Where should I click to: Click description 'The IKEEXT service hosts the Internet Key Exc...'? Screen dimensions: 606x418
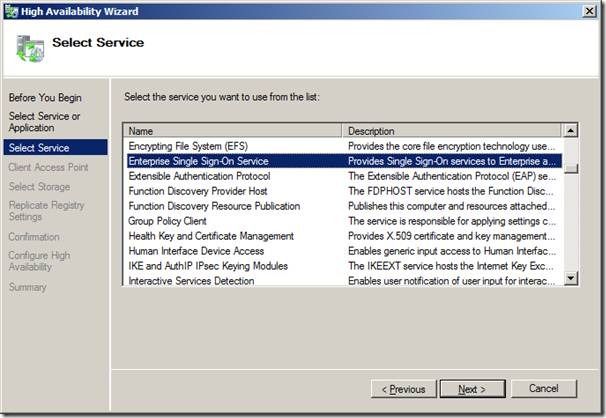click(x=451, y=266)
